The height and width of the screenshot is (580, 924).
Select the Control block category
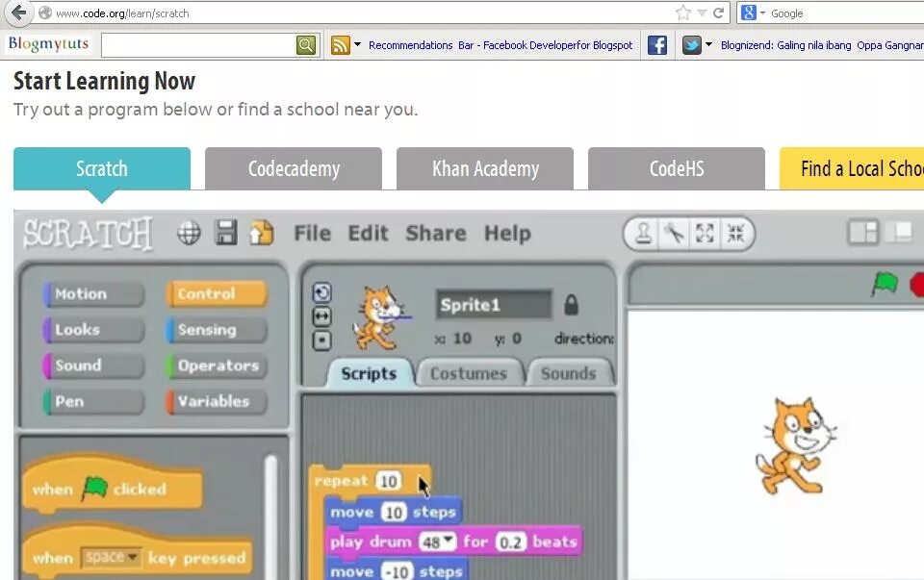[217, 293]
